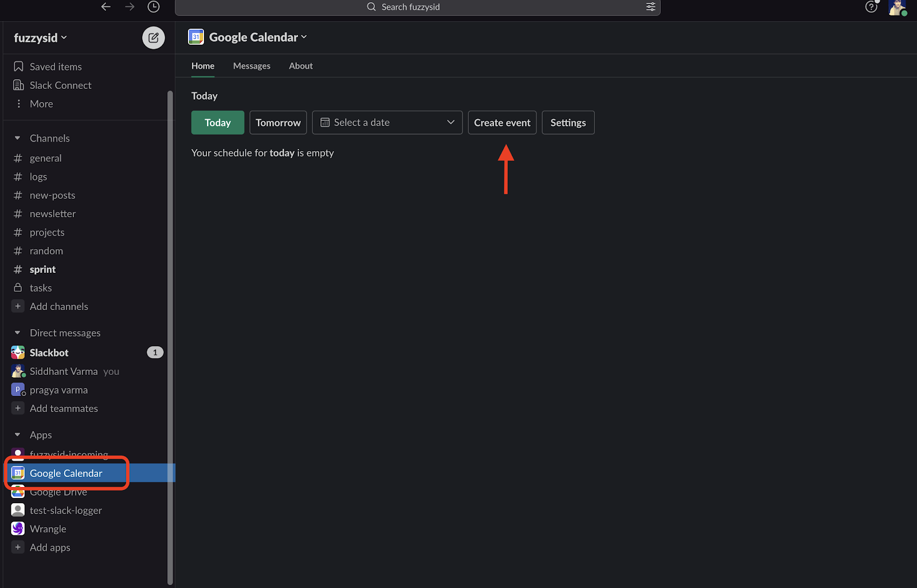This screenshot has width=917, height=588.
Task: Collapse the Channels section
Action: [17, 138]
